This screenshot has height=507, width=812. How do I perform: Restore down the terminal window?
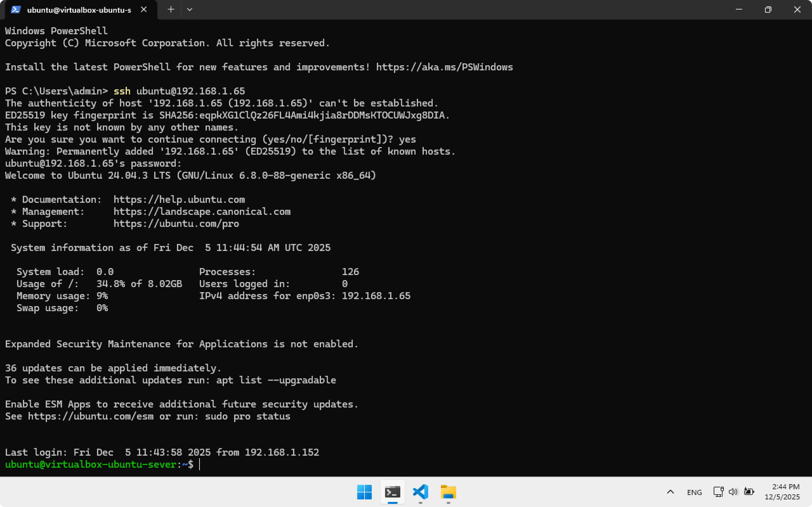768,10
